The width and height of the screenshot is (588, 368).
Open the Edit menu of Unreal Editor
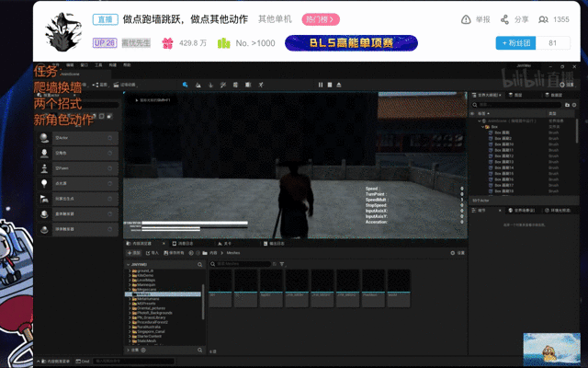[70, 65]
